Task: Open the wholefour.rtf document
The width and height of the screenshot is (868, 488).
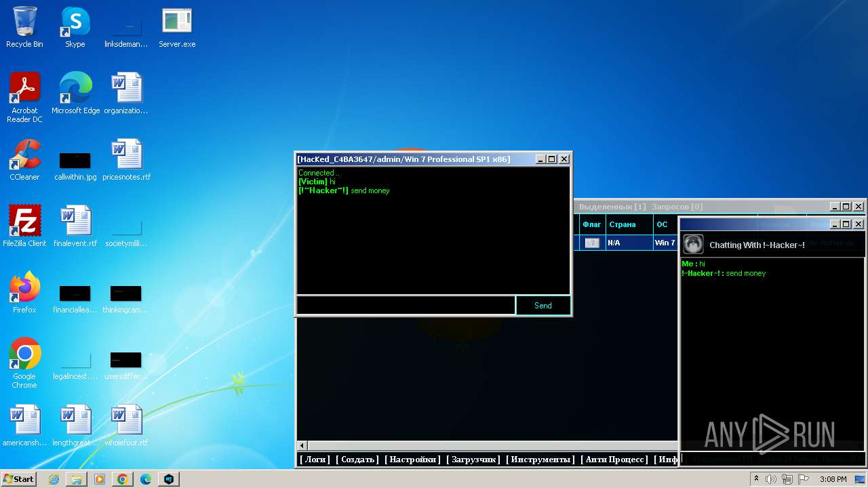Action: [126, 426]
